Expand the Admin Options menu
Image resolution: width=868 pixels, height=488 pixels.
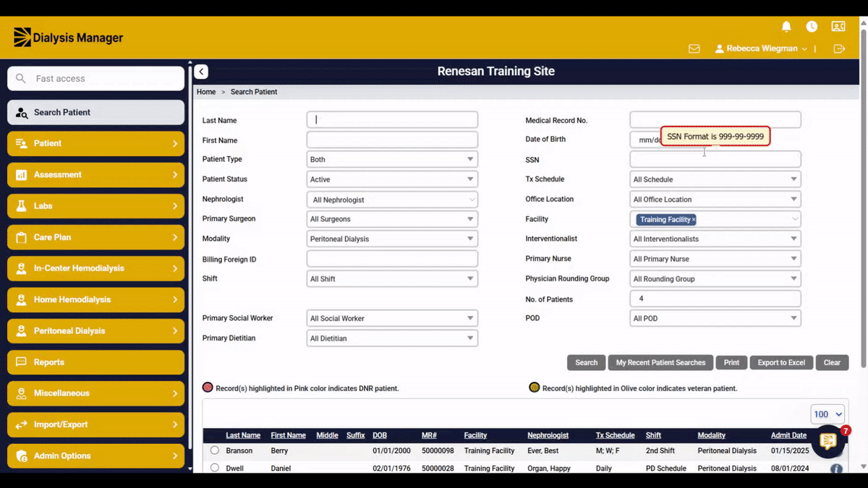96,455
